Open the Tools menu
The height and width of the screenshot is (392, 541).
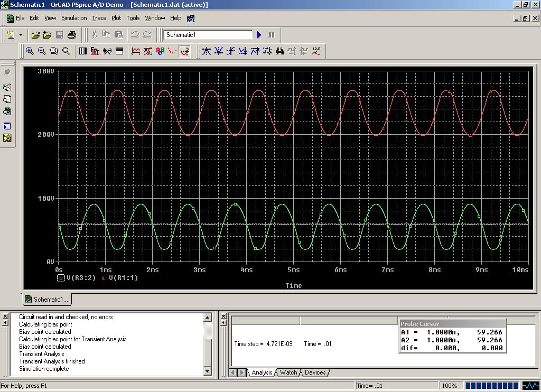pos(133,18)
